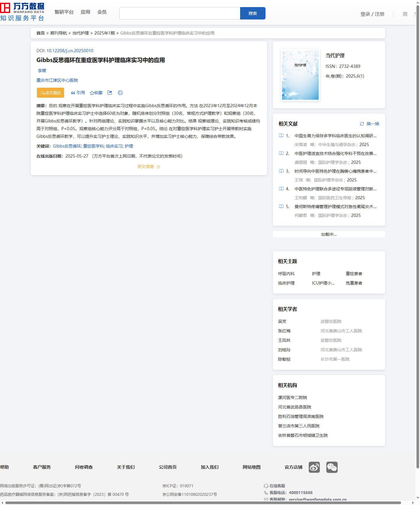Open the 智研平台 menu

(x=64, y=12)
